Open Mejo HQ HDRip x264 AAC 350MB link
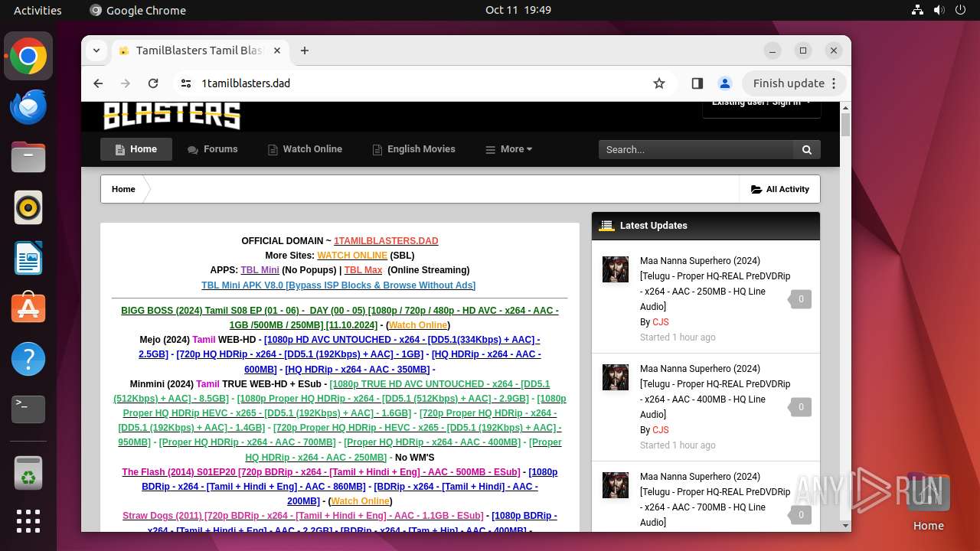 click(357, 370)
